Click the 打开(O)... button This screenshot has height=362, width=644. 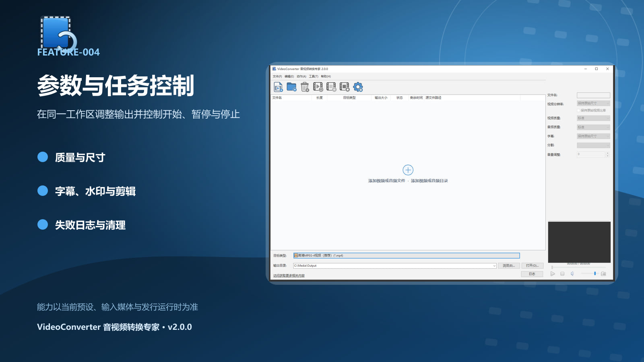(533, 266)
